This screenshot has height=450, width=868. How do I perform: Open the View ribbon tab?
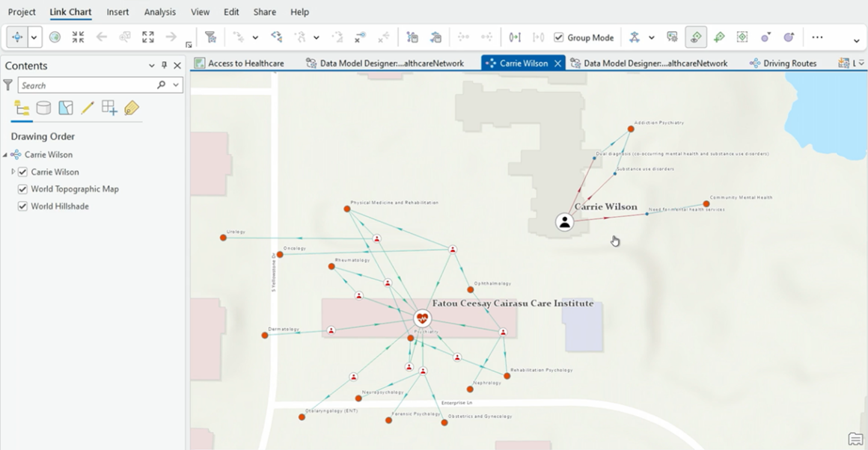[200, 12]
